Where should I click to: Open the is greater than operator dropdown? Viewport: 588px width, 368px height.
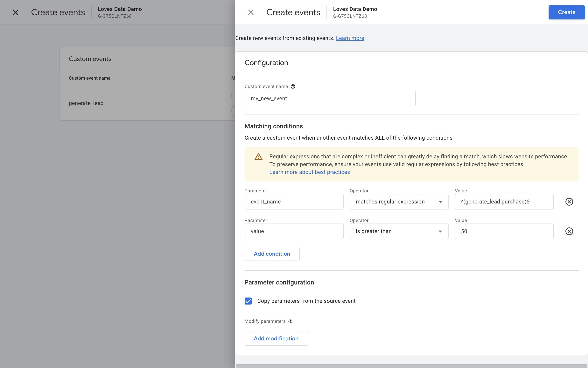pos(399,231)
